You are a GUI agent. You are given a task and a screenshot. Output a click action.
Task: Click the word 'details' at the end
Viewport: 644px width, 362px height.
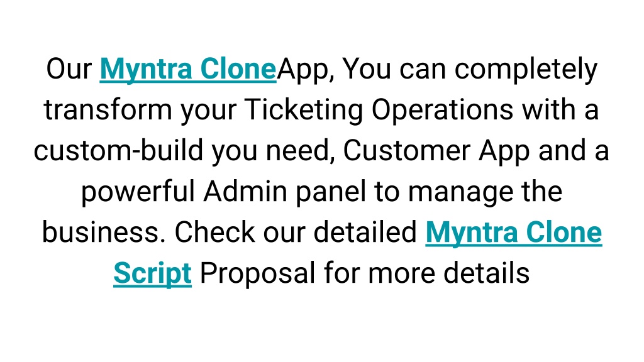click(486, 274)
